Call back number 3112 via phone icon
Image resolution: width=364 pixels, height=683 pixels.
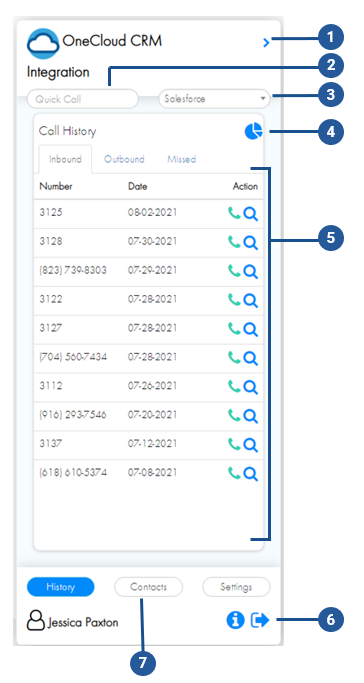tap(234, 386)
